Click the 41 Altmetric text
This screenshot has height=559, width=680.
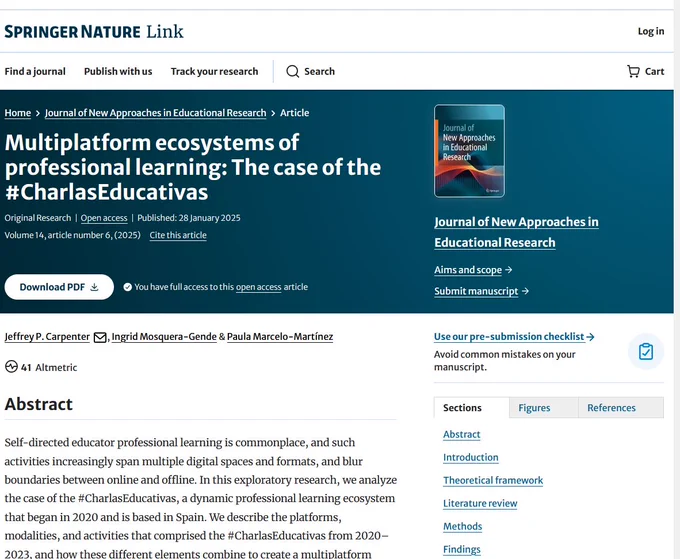point(49,367)
